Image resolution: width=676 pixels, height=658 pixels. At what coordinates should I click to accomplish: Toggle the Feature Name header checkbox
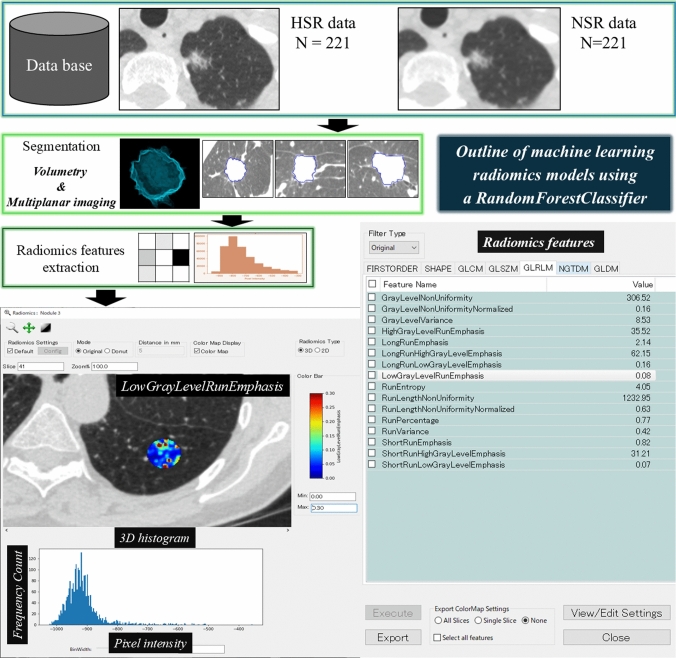pyautogui.click(x=372, y=284)
